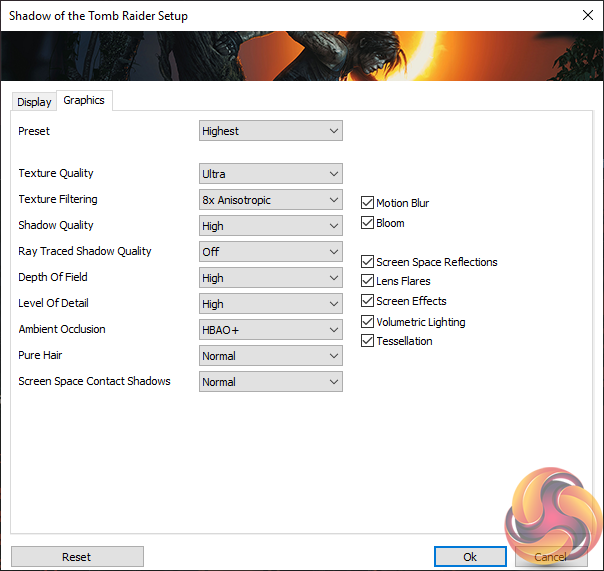This screenshot has height=571, width=604.
Task: Uncheck the Tessellation checkbox
Action: [x=367, y=341]
